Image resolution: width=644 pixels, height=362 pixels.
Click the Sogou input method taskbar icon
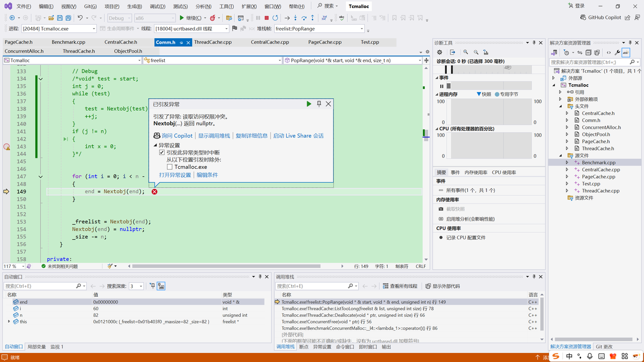pos(556,356)
